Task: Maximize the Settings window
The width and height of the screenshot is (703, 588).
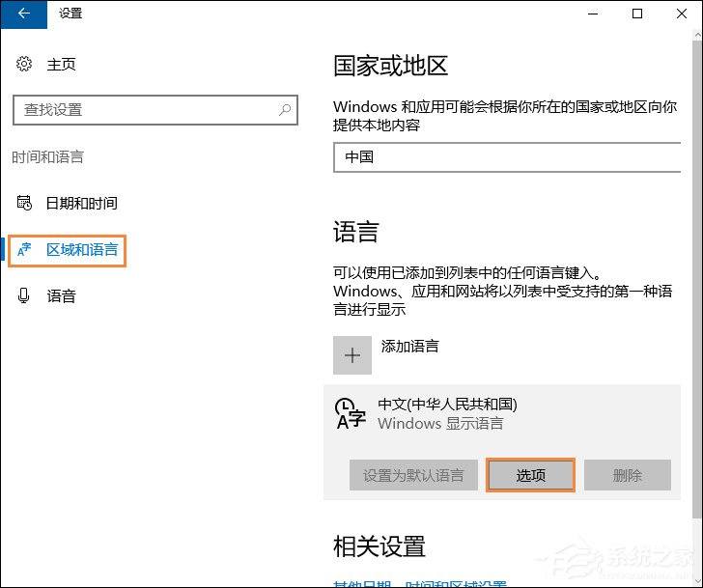Action: coord(636,14)
